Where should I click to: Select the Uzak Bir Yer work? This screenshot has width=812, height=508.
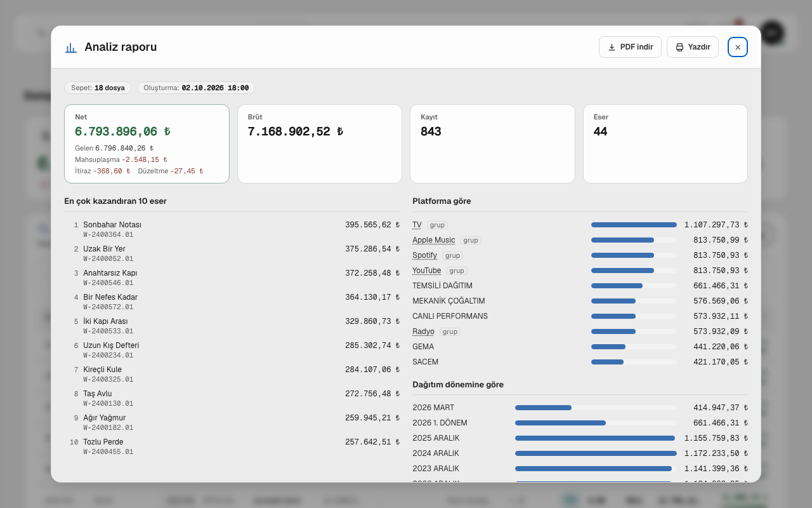point(232,253)
